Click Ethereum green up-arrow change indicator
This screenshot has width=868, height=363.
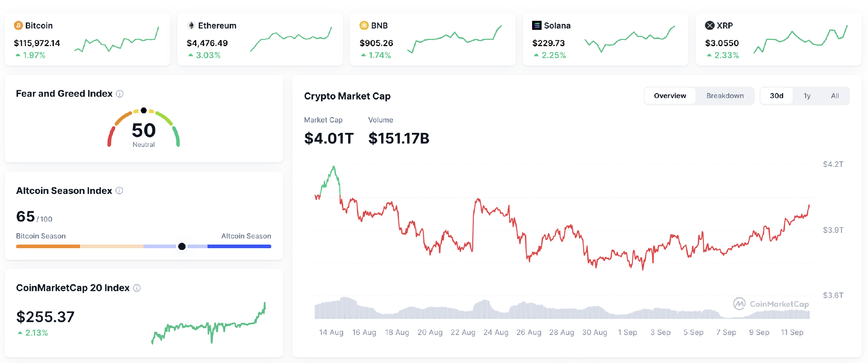point(191,55)
